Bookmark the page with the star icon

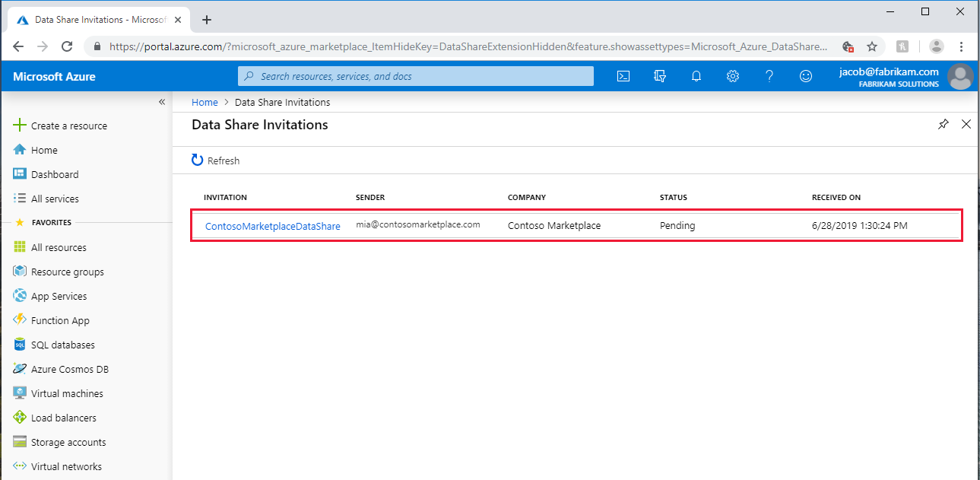(871, 46)
